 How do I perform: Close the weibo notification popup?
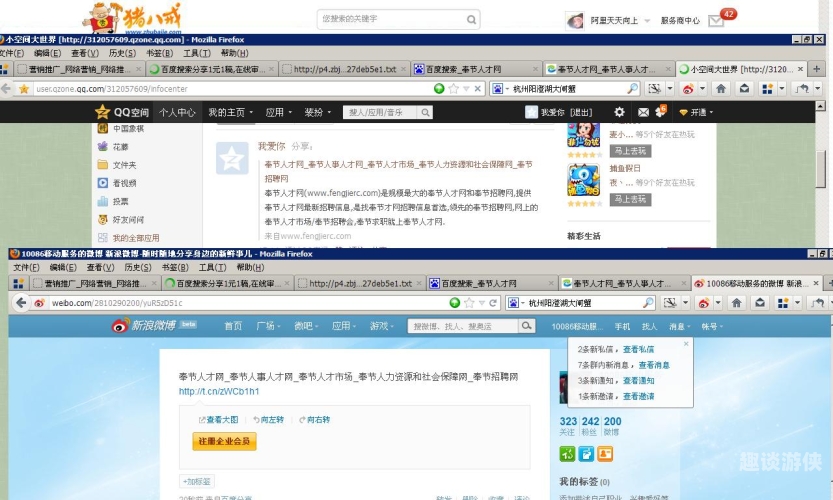[x=686, y=344]
